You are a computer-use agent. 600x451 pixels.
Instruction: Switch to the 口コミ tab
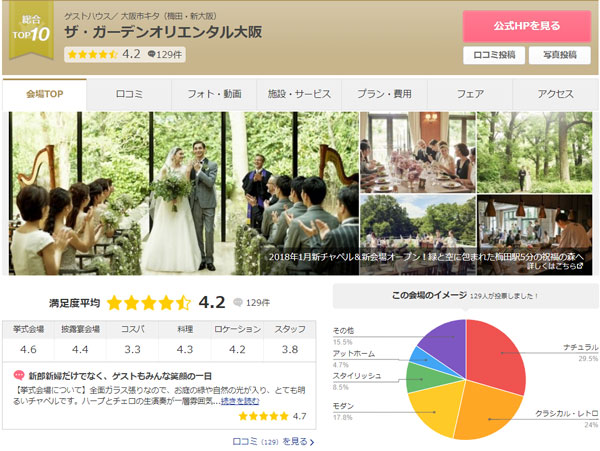tap(129, 94)
